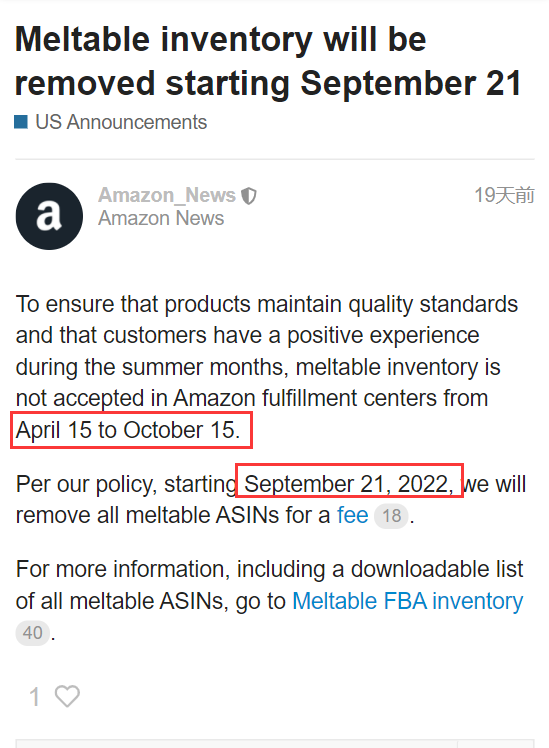Click the highlighted 'September 21, 2022' date
The width and height of the screenshot is (549, 748).
click(x=349, y=484)
